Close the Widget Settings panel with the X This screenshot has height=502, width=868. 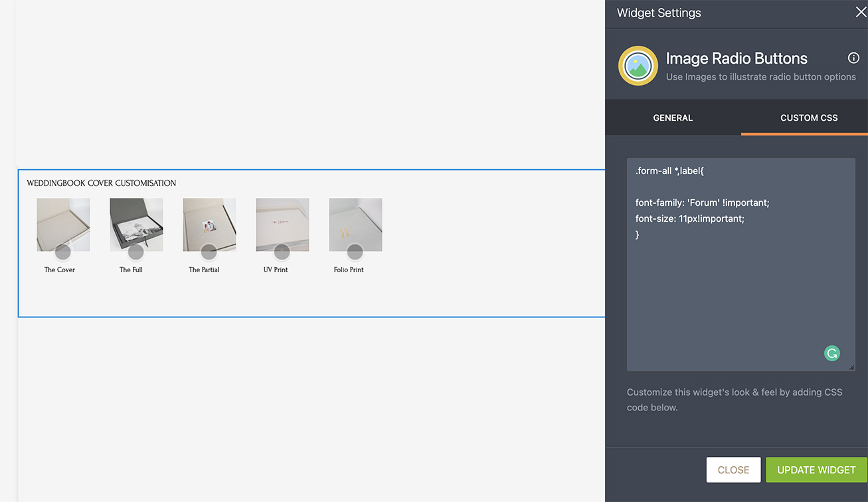pyautogui.click(x=861, y=11)
